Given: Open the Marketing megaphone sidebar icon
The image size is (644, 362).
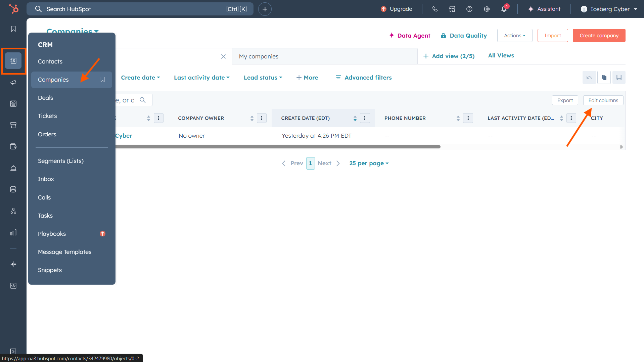Looking at the screenshot, I should 13,82.
